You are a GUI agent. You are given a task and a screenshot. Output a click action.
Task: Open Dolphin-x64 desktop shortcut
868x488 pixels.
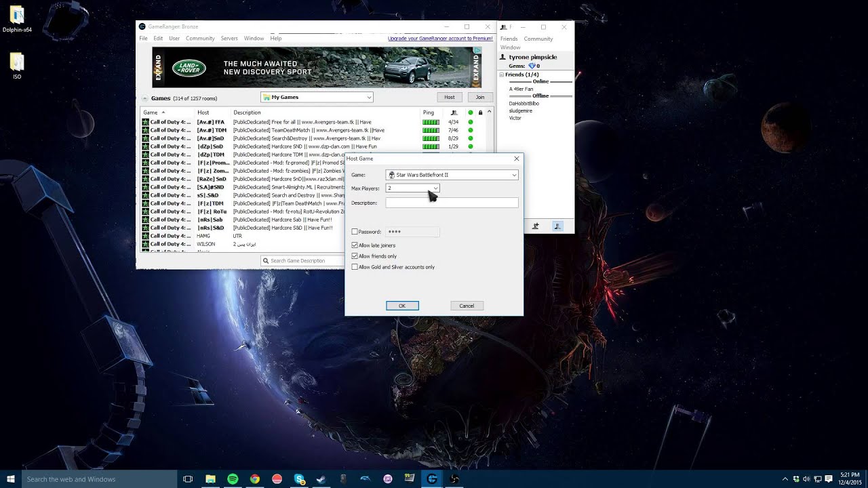[x=17, y=19]
